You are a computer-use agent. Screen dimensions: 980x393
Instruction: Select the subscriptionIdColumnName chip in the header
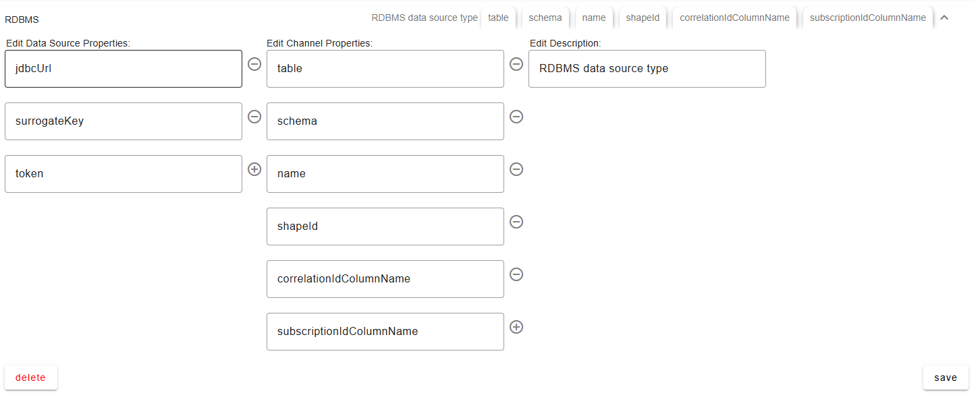point(867,18)
